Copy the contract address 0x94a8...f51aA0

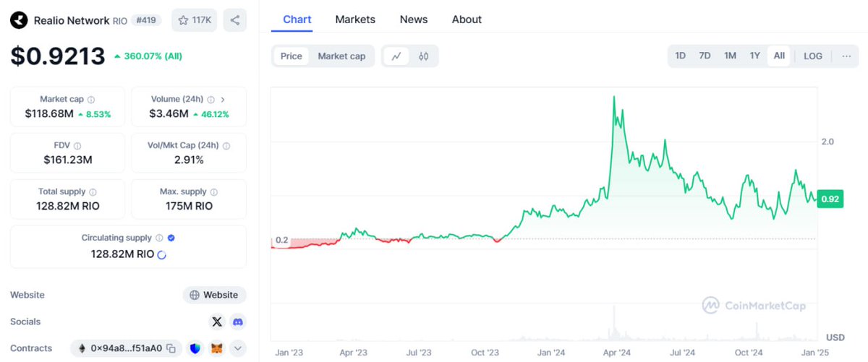click(x=171, y=348)
